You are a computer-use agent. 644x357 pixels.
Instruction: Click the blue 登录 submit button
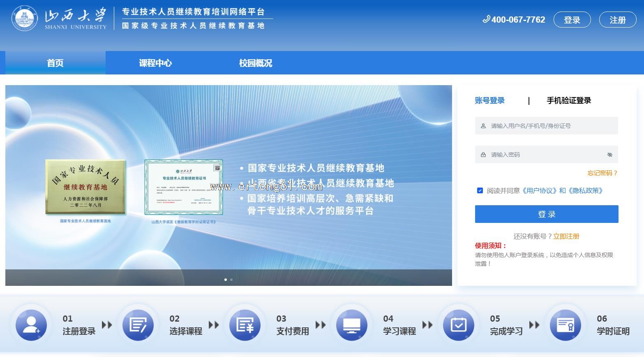[x=547, y=214]
